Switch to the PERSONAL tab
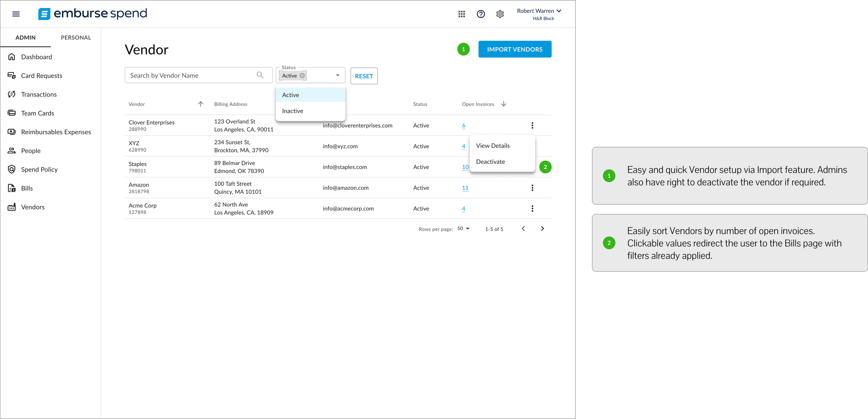 pyautogui.click(x=76, y=37)
